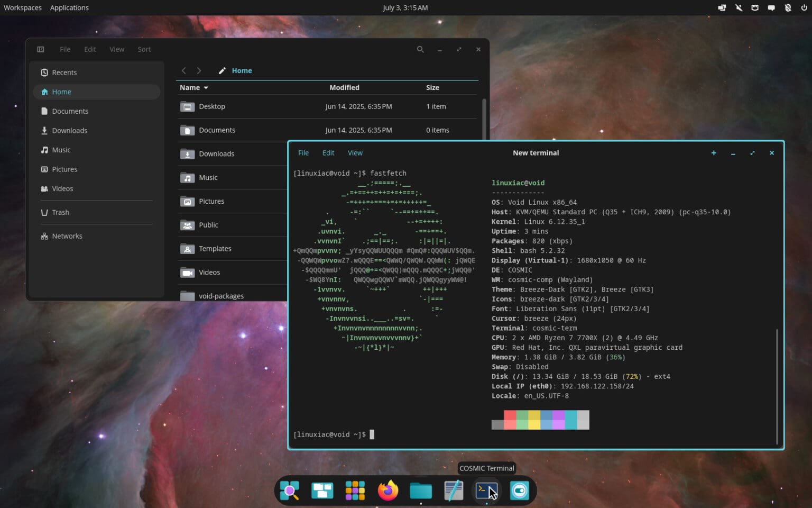
Task: Launch the COSMIC Text Editor from the dock
Action: 453,491
